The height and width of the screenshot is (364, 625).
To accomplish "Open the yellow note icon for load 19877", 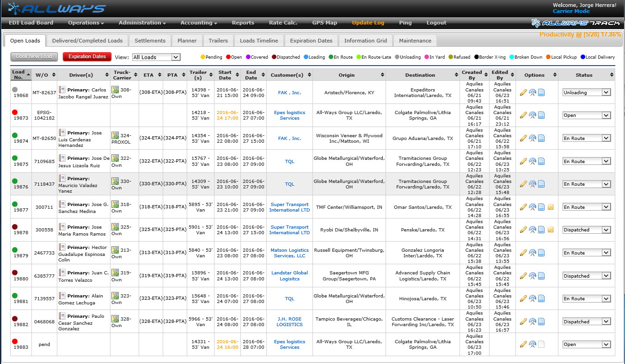I will 550,207.
